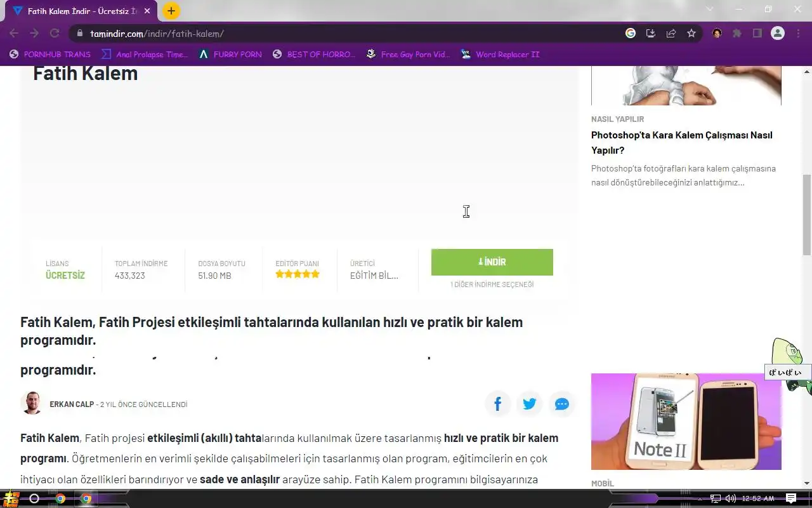812x508 pixels.
Task: Open the Chrome profile avatar menu
Action: [x=778, y=34]
